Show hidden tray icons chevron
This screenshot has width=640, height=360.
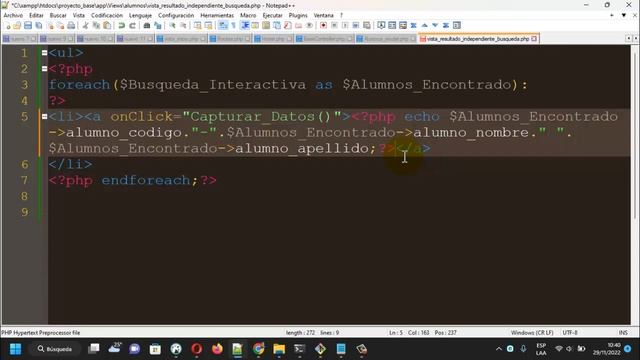click(498, 349)
